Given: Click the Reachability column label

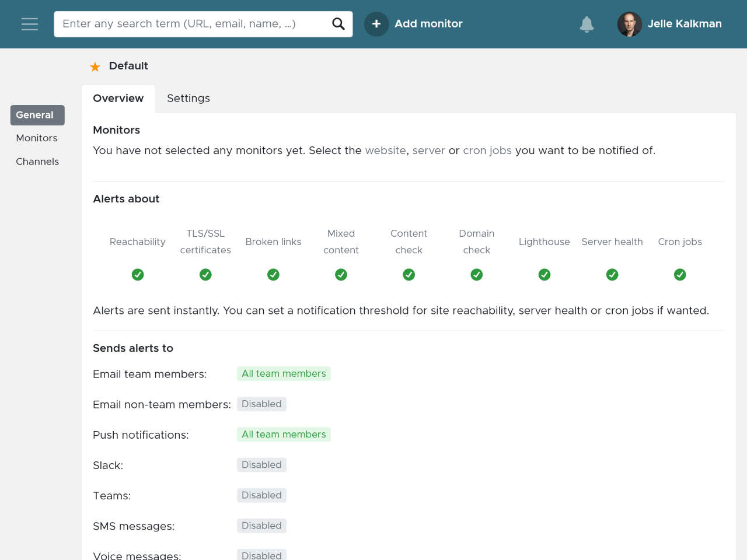Looking at the screenshot, I should [138, 242].
